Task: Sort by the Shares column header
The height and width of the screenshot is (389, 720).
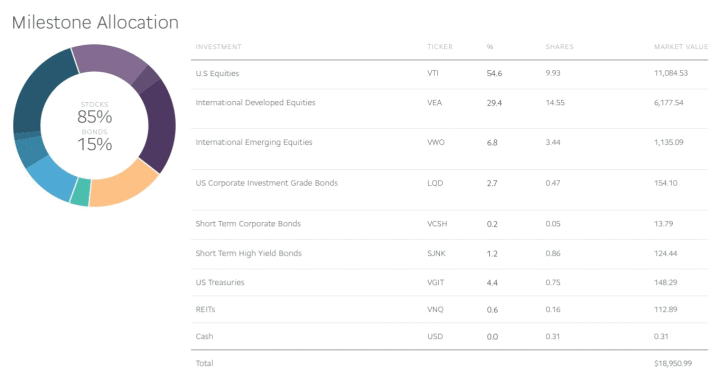Action: (x=559, y=47)
